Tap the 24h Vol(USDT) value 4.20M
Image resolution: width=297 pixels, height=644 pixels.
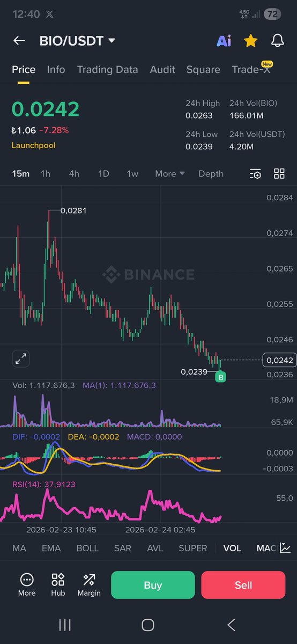[x=242, y=146]
